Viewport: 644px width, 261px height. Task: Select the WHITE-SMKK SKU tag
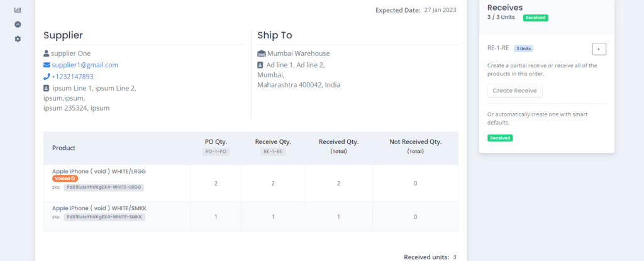tap(104, 217)
